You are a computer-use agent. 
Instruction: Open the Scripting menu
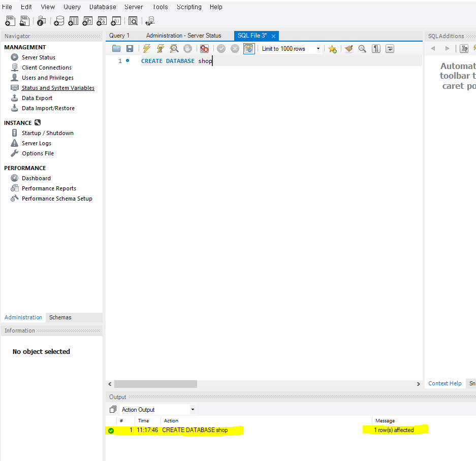[x=189, y=7]
